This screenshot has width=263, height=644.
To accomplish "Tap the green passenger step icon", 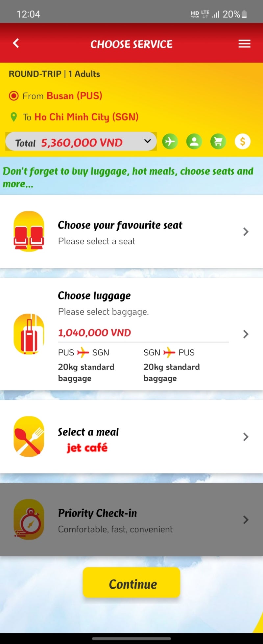I will pyautogui.click(x=194, y=142).
